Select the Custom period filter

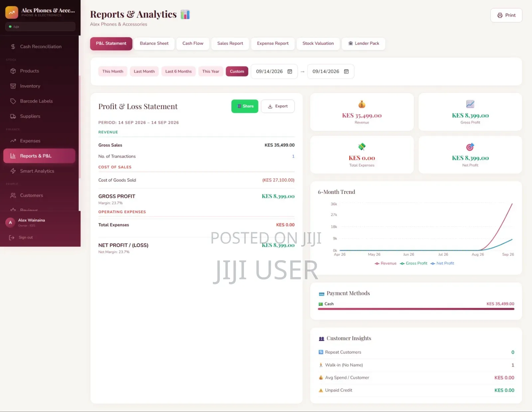(237, 71)
